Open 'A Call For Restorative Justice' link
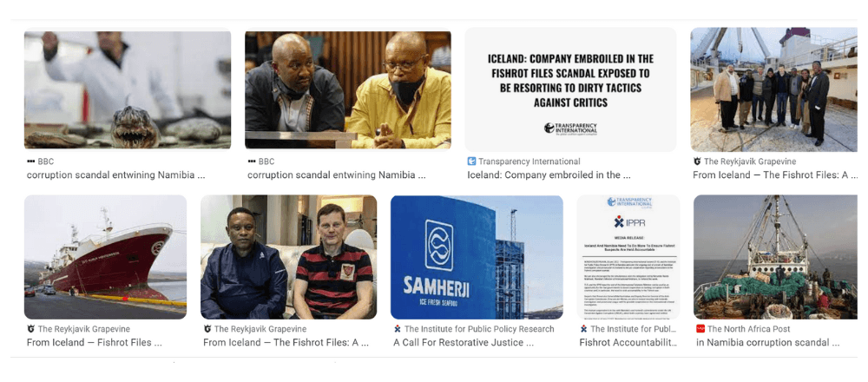 pyautogui.click(x=464, y=343)
